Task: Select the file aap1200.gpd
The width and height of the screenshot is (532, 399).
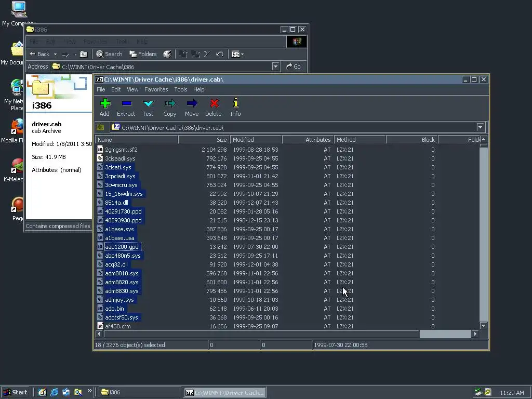Action: (x=122, y=247)
